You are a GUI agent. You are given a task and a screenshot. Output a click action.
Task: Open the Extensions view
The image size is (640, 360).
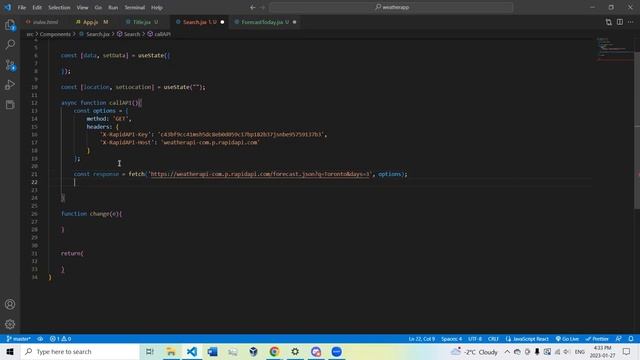(10, 105)
